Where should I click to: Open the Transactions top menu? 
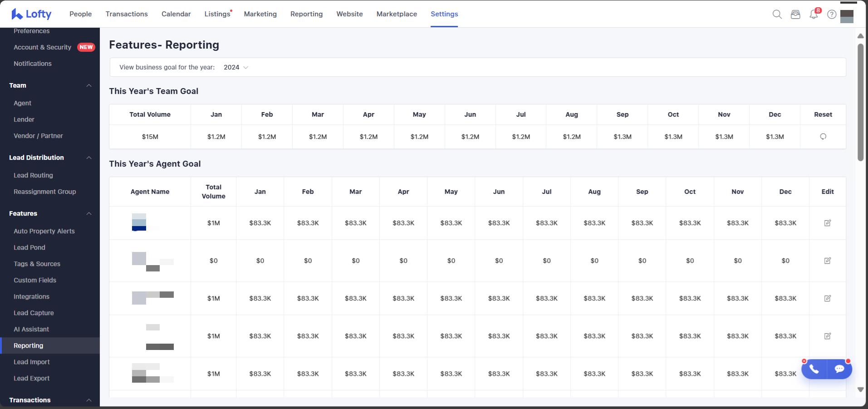127,14
